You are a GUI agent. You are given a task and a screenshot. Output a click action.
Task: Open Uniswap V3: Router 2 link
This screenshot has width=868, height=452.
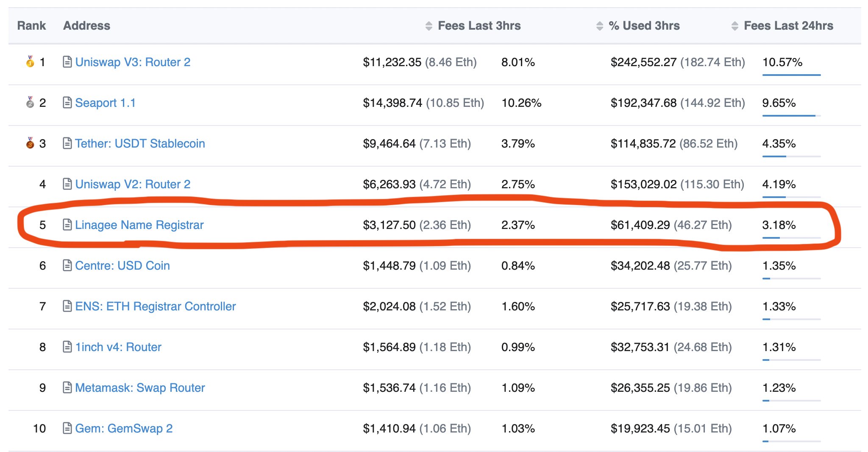[x=133, y=62]
